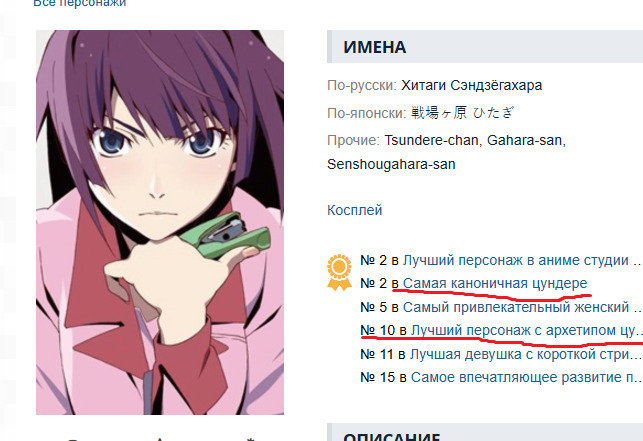Click the По-японски label

tap(367, 113)
